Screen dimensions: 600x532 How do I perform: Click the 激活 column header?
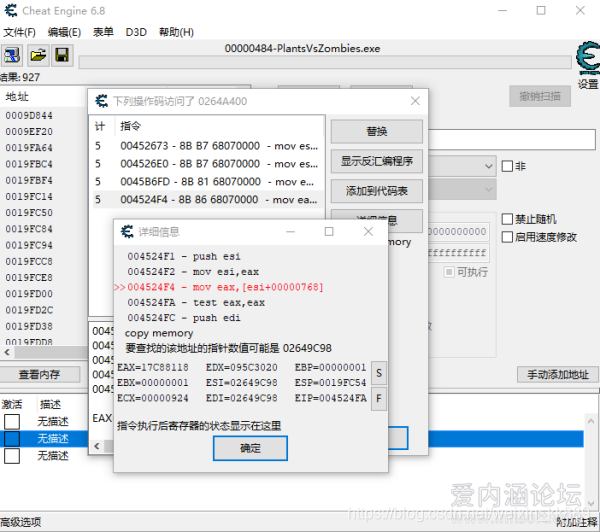12,405
